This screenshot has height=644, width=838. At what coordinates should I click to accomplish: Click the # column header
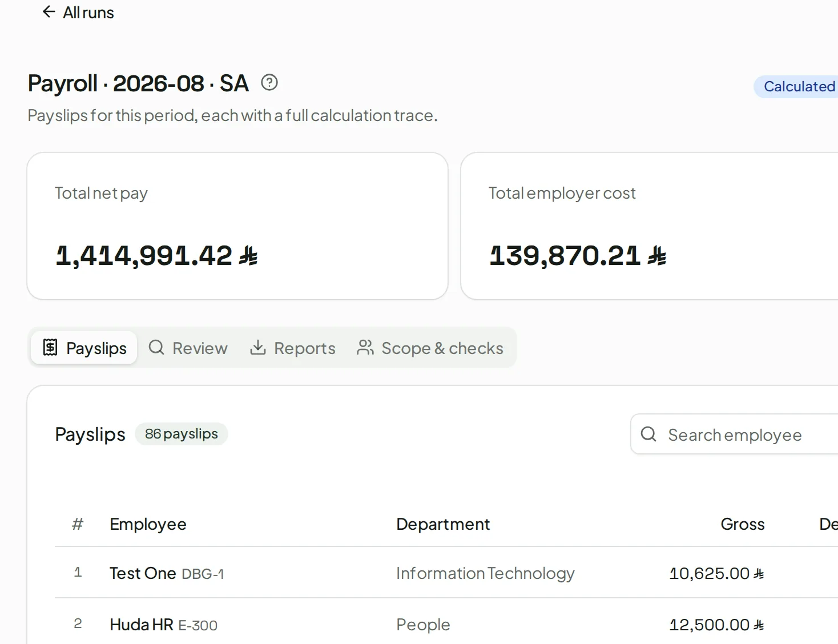pos(78,524)
